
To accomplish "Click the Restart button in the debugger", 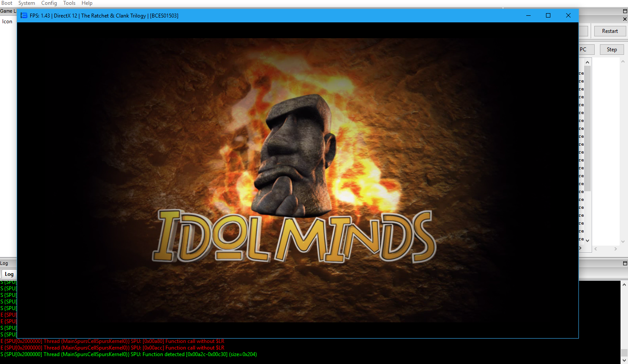I will click(610, 31).
